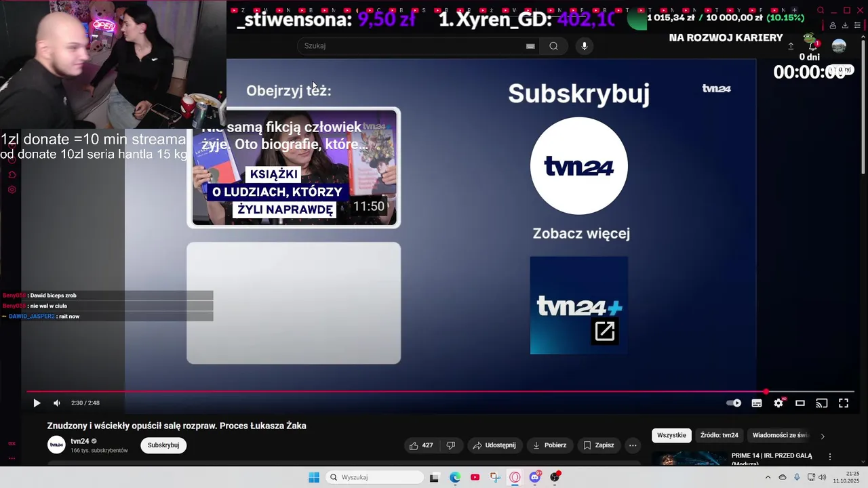Open OBS Studio on the taskbar
The image size is (868, 488).
(x=555, y=477)
